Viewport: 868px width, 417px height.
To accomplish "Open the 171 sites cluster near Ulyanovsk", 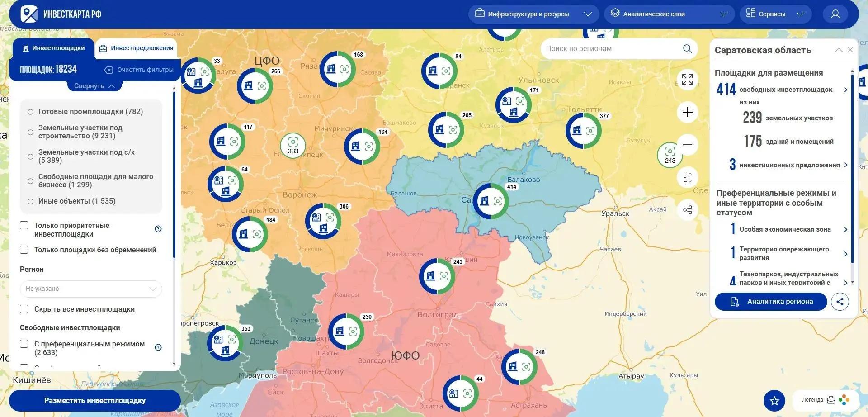I will tap(514, 104).
